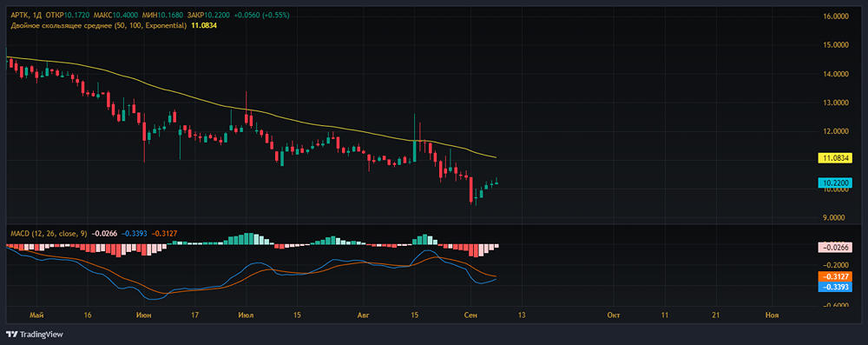Click the Окт label on time axis

point(613,315)
